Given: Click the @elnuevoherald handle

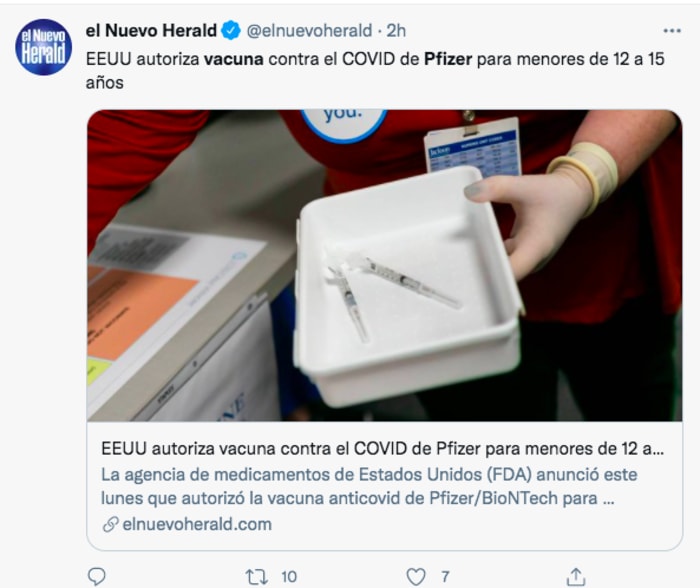Looking at the screenshot, I should pyautogui.click(x=309, y=31).
